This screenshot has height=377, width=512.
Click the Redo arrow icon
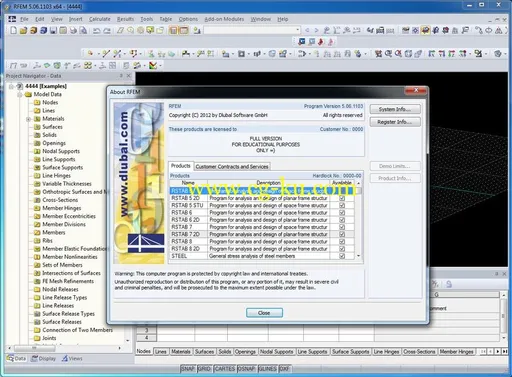point(107,31)
